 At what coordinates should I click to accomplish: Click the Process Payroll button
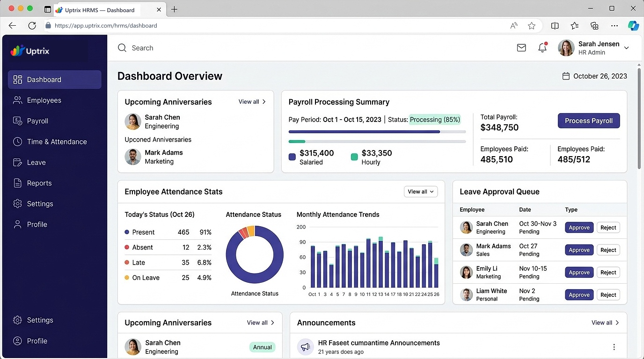coord(589,121)
